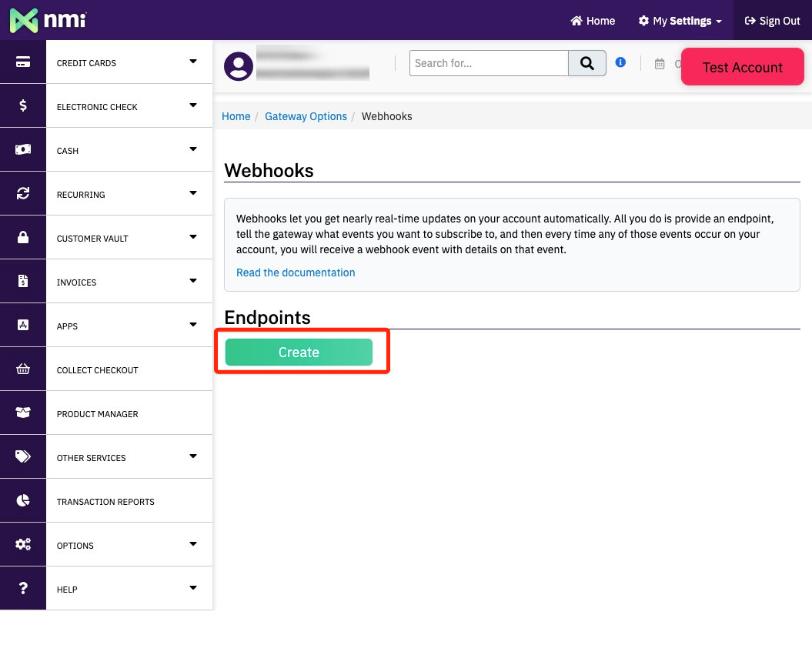Expand the Help menu arrow

[x=193, y=588]
